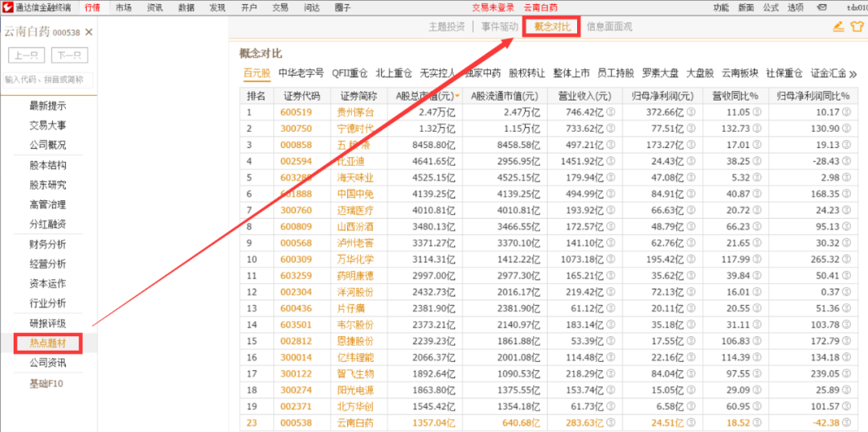Click info icon beside 265.32 profit growth
This screenshot has height=432, width=868.
pyautogui.click(x=845, y=259)
